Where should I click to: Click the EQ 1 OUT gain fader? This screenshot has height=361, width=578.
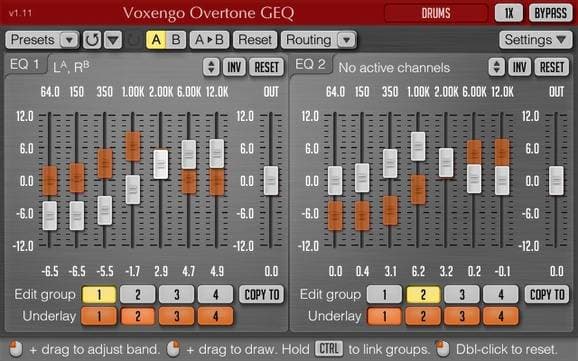point(271,181)
